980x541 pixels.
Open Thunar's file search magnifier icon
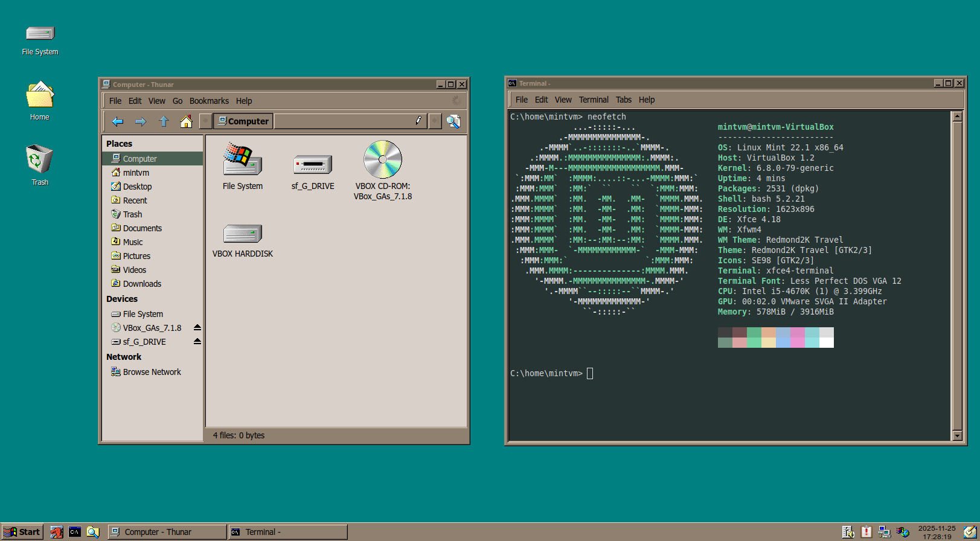coord(453,122)
